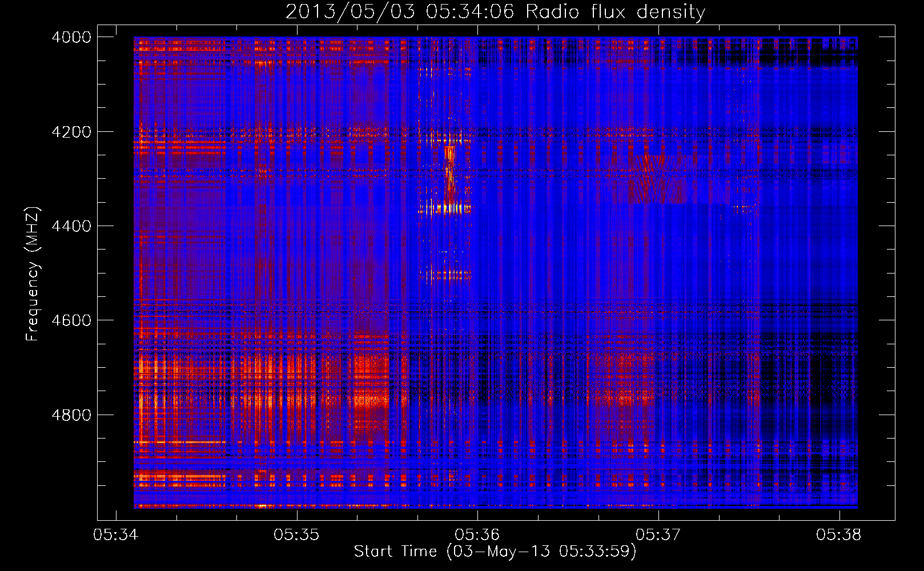Click the 'Frequency (MHZ)' axis title
924x571 pixels.
coord(33,274)
